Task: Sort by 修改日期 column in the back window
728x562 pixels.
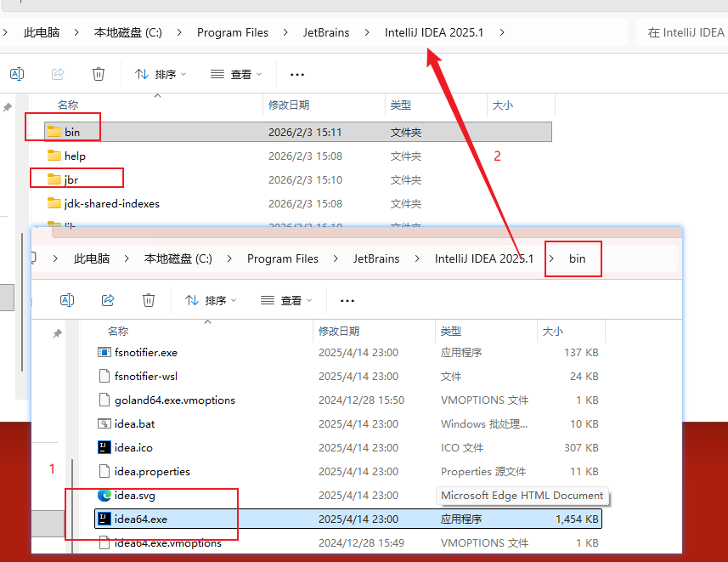Action: click(289, 105)
